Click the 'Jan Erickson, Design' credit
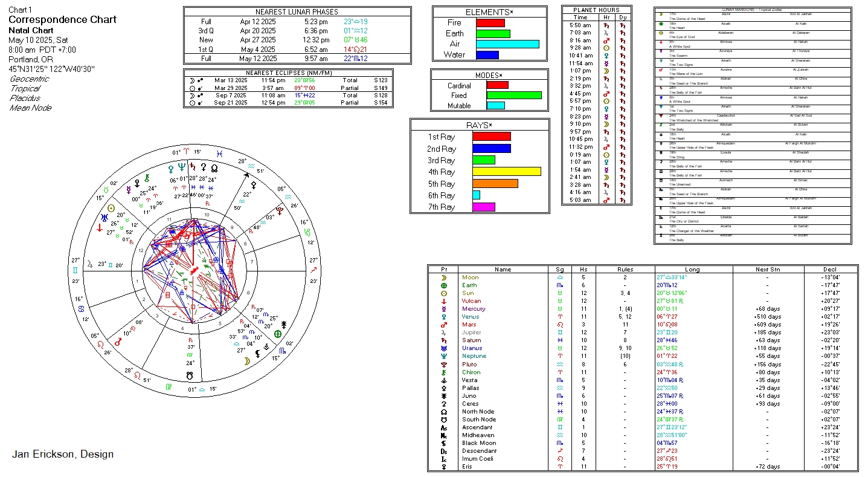Viewport: 868px width, 477px height. 63,454
